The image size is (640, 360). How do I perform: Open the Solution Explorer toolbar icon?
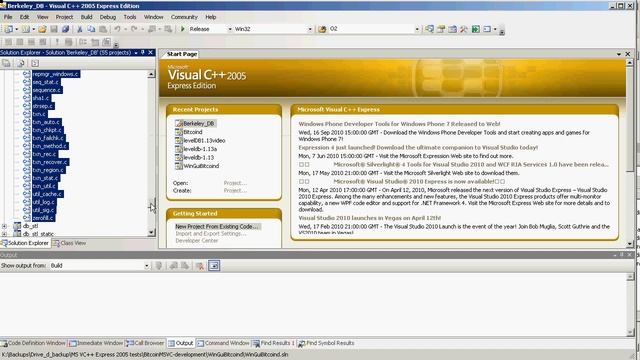point(429,29)
